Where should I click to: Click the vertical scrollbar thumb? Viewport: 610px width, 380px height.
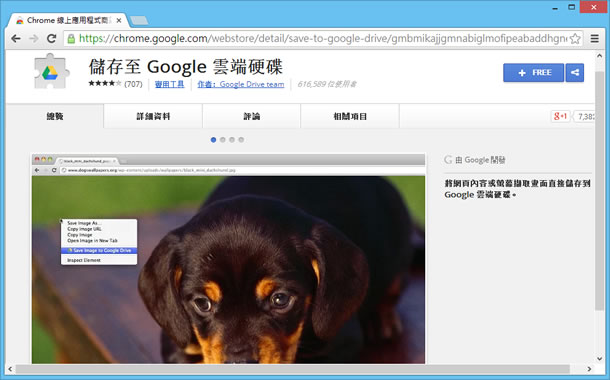click(x=599, y=191)
